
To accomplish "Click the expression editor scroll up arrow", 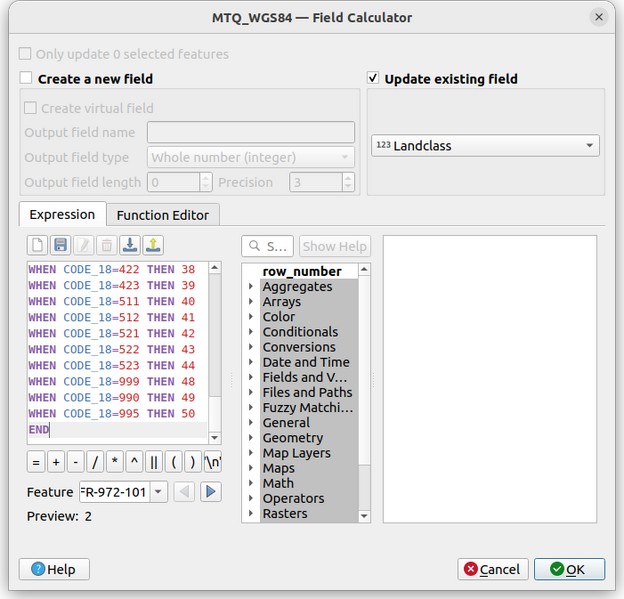I will 214,267.
